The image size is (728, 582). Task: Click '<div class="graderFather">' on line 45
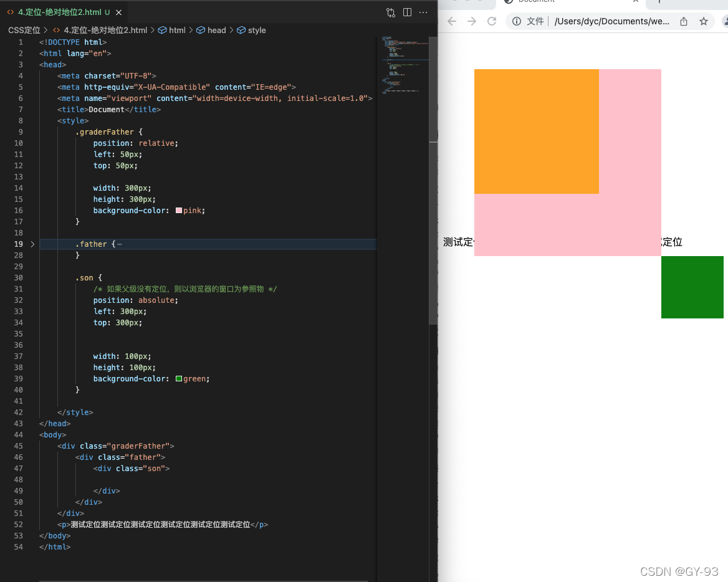point(115,447)
